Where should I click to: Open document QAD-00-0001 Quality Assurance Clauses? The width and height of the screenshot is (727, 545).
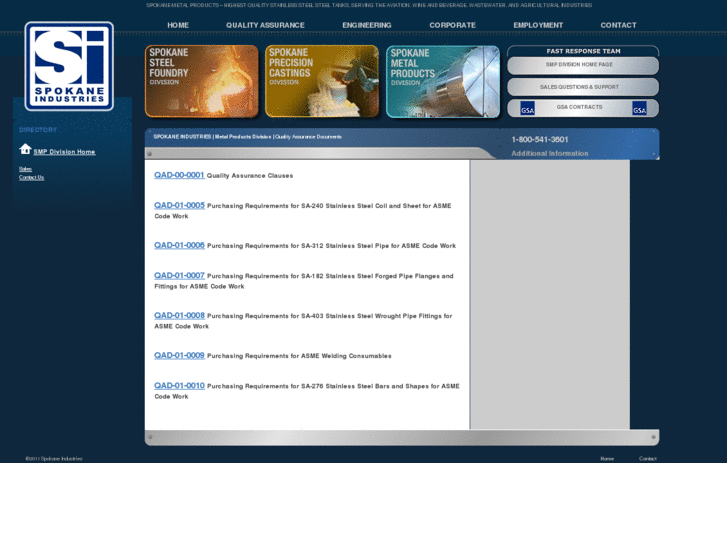click(179, 175)
